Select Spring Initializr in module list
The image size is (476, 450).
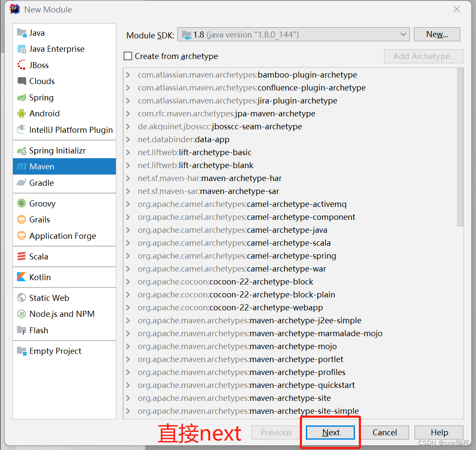click(x=64, y=150)
